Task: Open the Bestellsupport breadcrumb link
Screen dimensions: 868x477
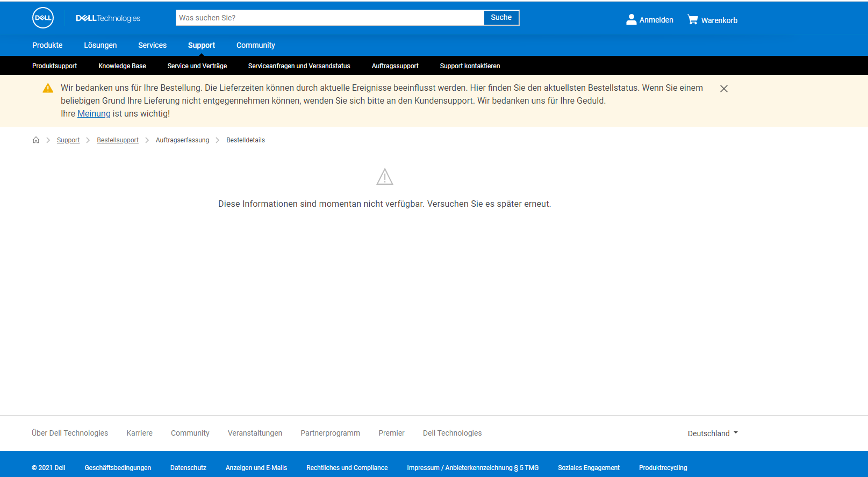Action: pos(118,140)
